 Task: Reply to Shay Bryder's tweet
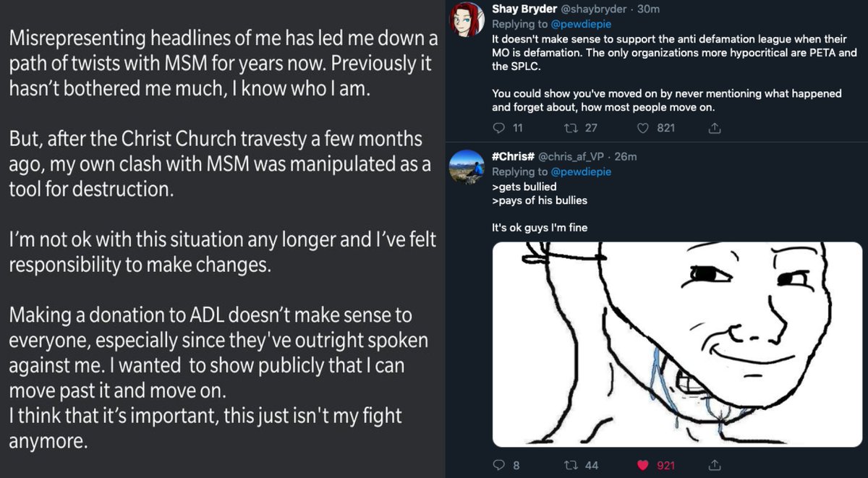(498, 128)
